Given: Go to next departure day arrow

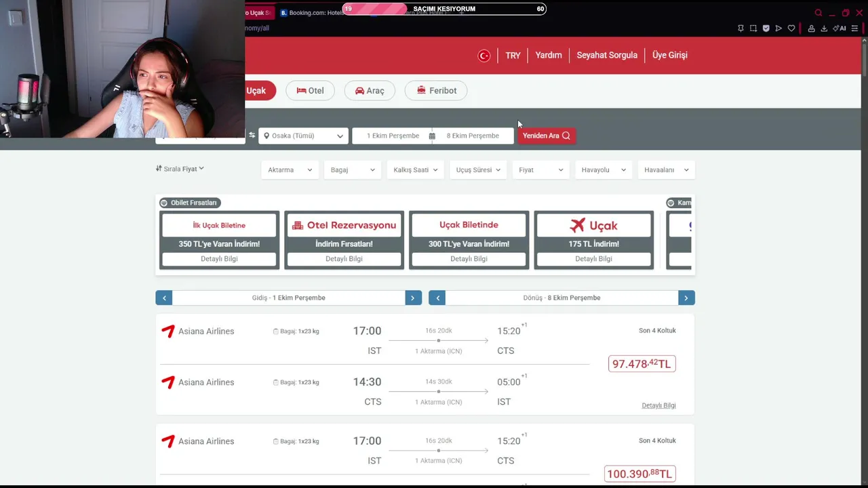Looking at the screenshot, I should [x=414, y=298].
